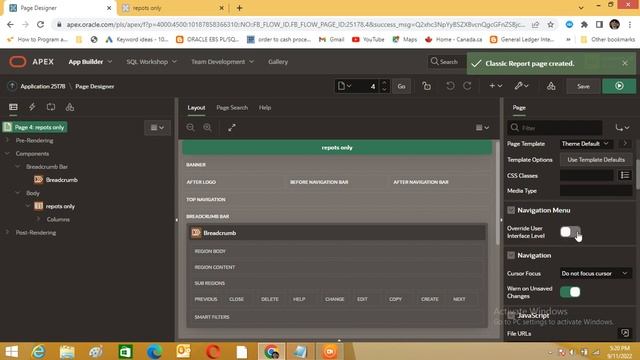Select repots only region in tree
The width and height of the screenshot is (640, 360).
(60, 206)
